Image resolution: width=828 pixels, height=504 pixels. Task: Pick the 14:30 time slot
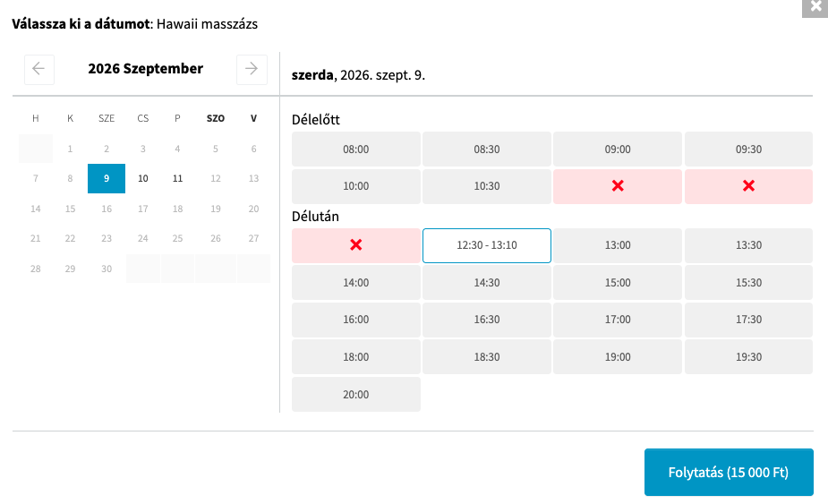486,283
